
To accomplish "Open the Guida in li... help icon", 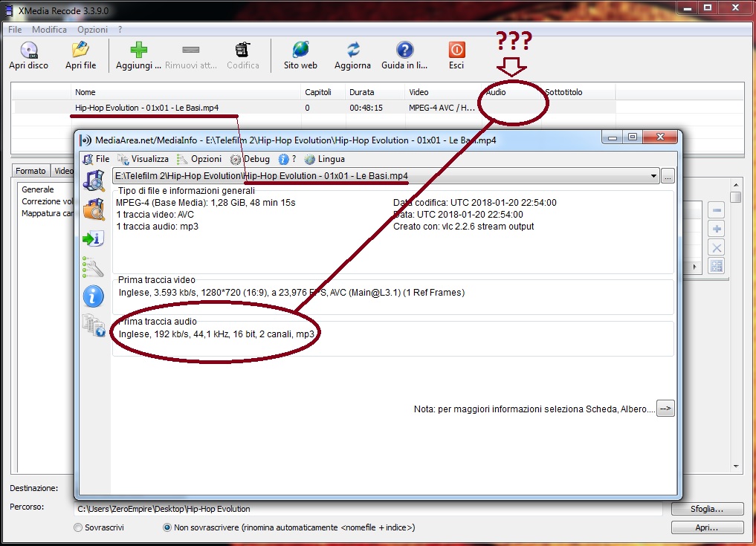I will (x=404, y=50).
